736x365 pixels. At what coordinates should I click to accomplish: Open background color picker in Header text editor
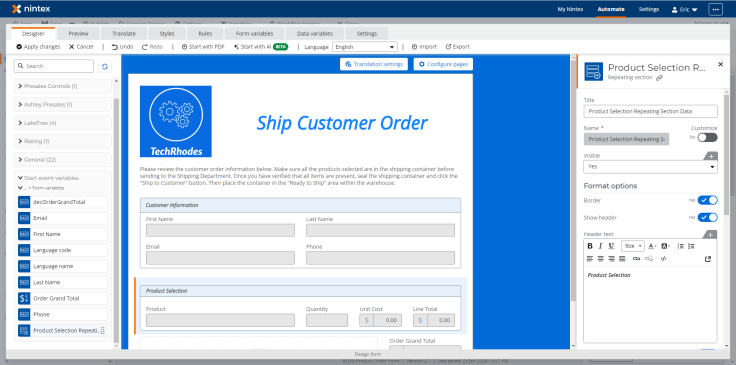click(x=666, y=246)
